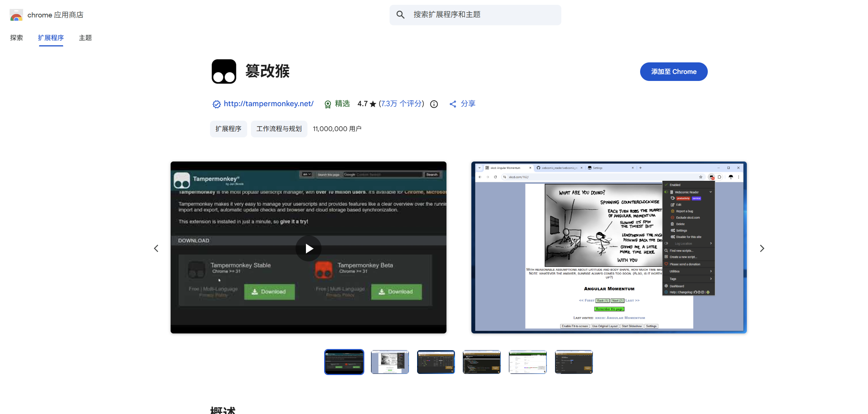Go to the next screenshot arrow
This screenshot has width=868, height=414.
(x=762, y=248)
